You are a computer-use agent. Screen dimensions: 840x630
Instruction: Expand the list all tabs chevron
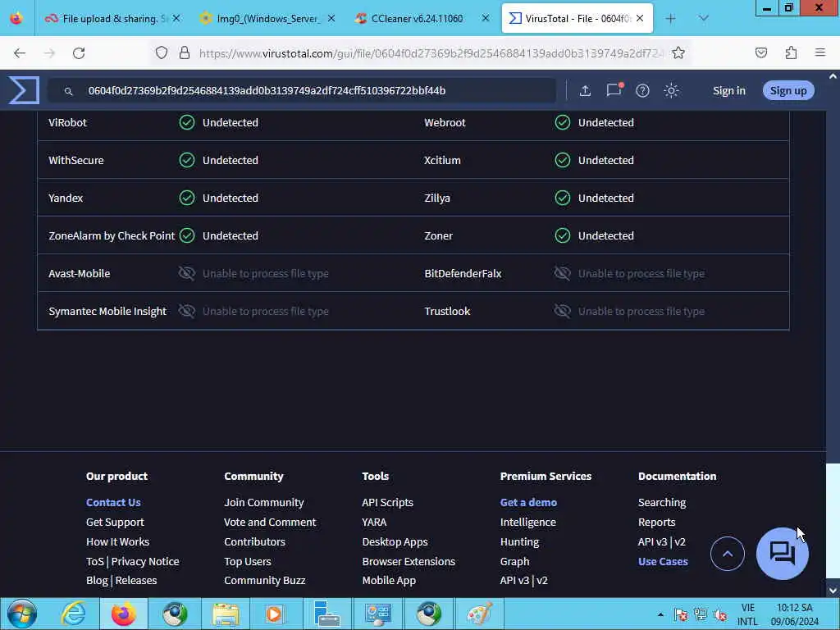pyautogui.click(x=703, y=19)
